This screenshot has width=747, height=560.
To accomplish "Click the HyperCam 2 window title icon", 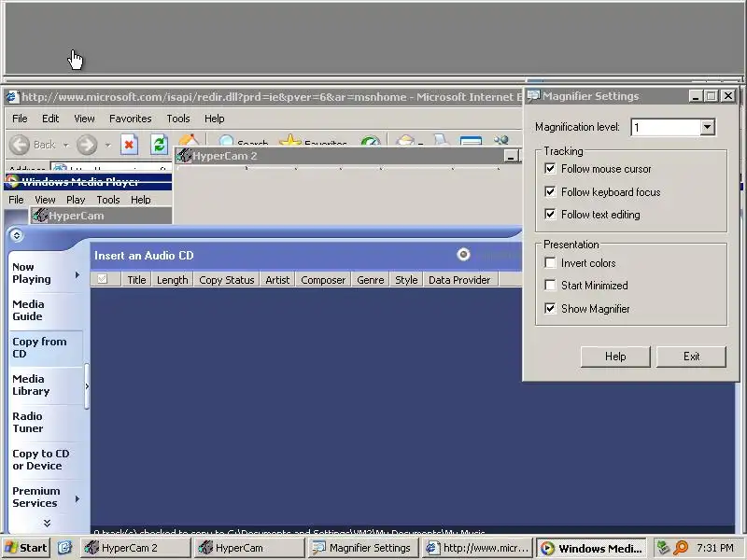I will tap(184, 156).
